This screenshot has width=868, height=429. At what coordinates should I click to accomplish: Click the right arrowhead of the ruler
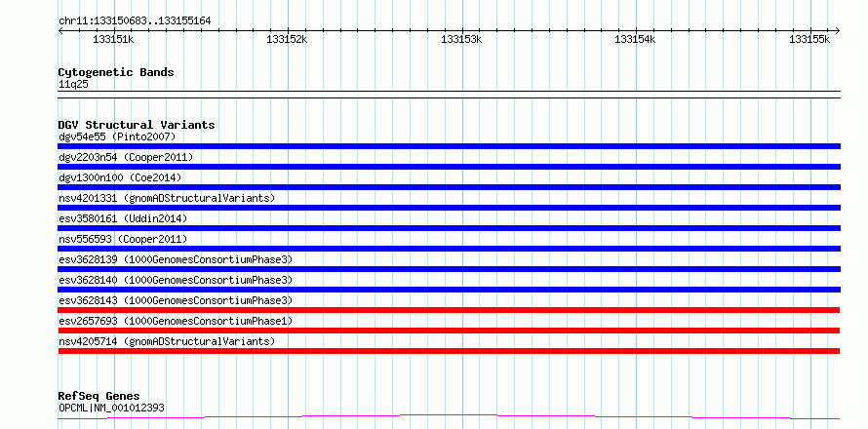coord(838,30)
